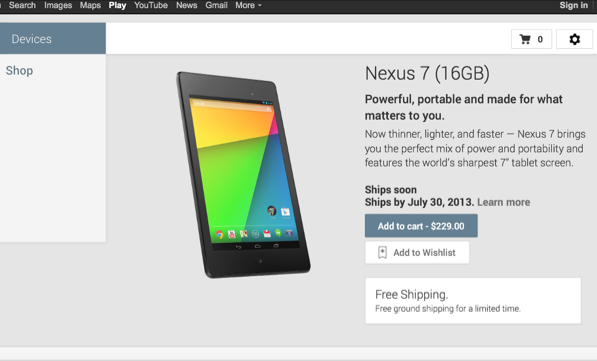Screen dimensions: 597x361
Task: Open Maps from the top navigation
Action: pos(90,5)
